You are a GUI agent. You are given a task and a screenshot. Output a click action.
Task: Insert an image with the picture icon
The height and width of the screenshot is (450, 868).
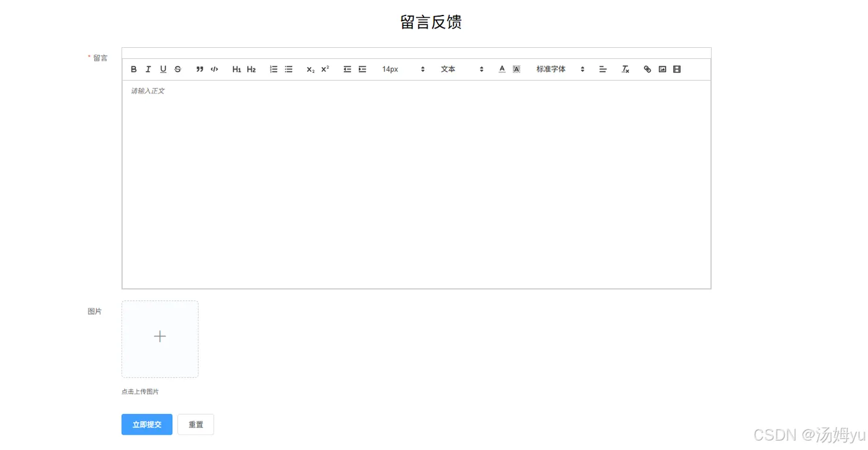pyautogui.click(x=662, y=70)
